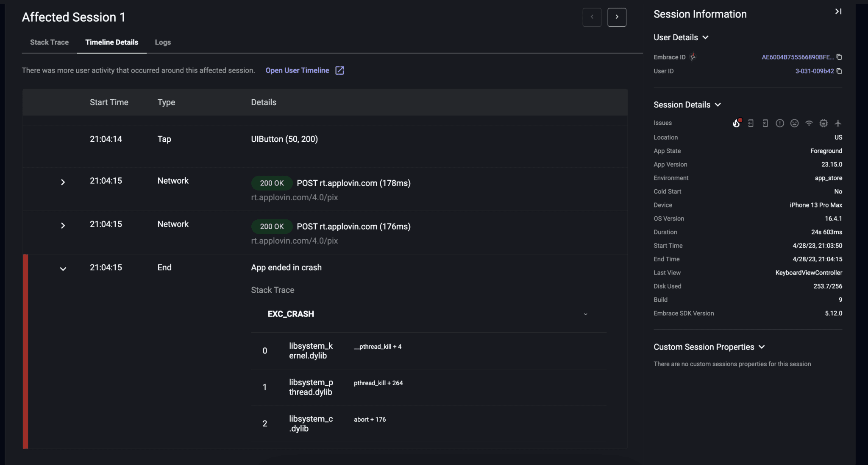
Task: Click the memory chip issue icon
Action: [824, 123]
